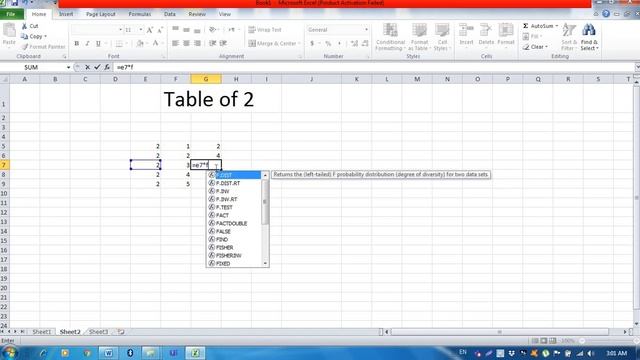Image resolution: width=640 pixels, height=360 pixels.
Task: Click the Increase Decimal icon
Action: pyautogui.click(x=354, y=43)
